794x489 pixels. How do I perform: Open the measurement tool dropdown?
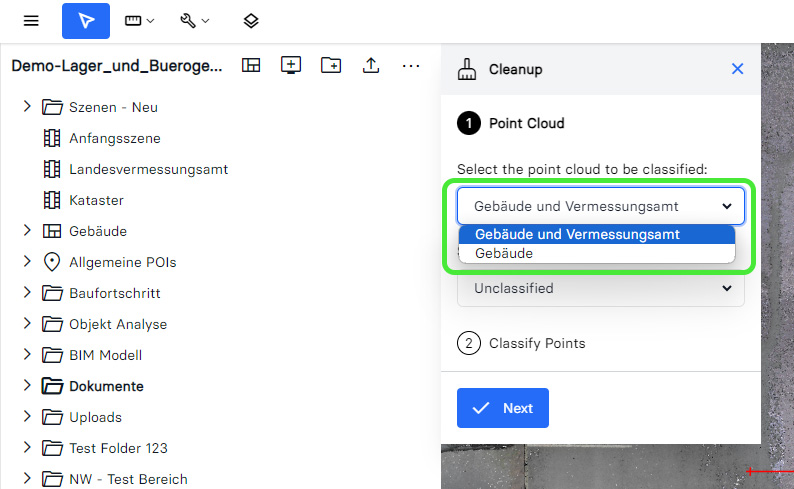pyautogui.click(x=139, y=21)
